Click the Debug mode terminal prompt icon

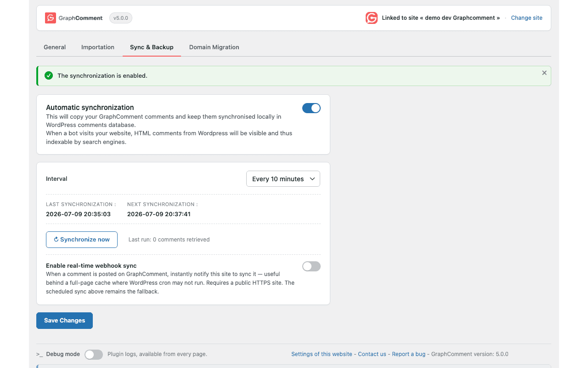(40, 354)
